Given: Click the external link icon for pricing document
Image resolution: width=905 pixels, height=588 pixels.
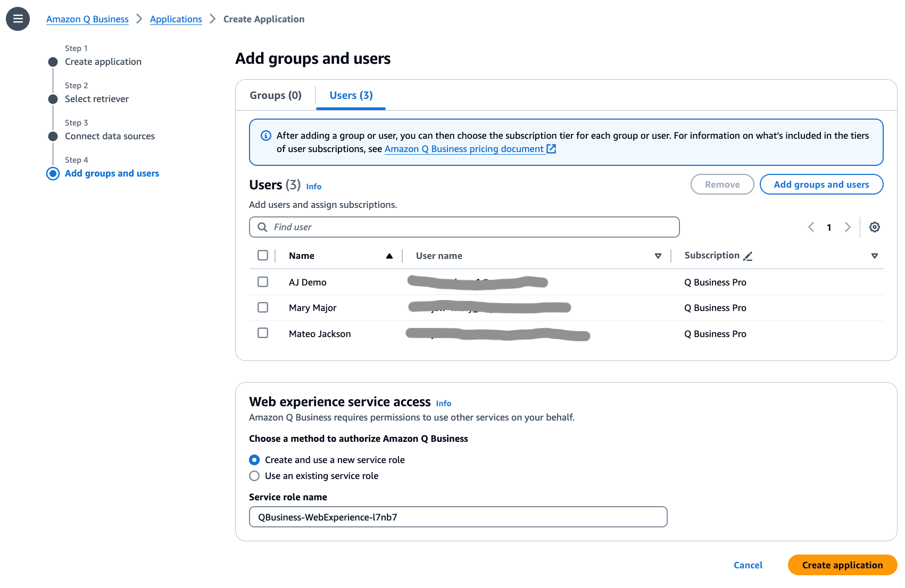Looking at the screenshot, I should pyautogui.click(x=551, y=149).
